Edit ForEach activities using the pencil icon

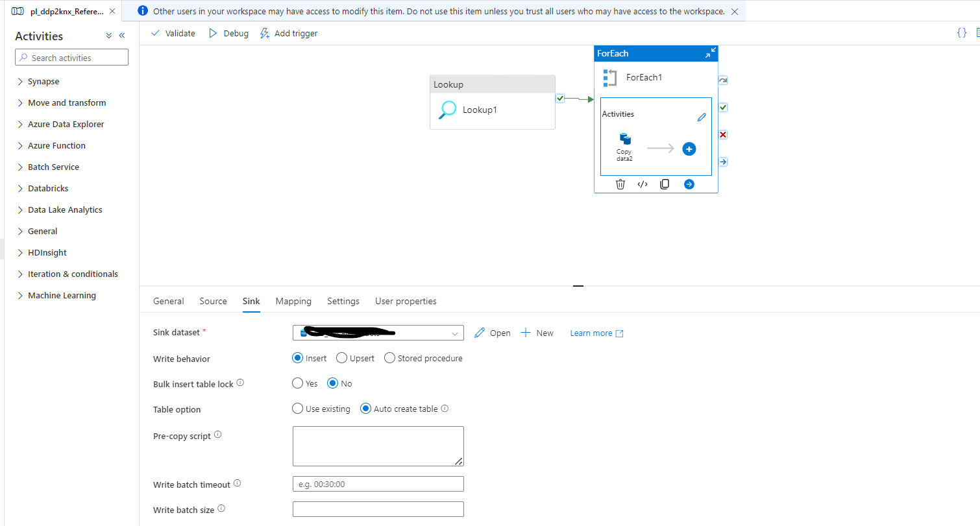(x=702, y=117)
